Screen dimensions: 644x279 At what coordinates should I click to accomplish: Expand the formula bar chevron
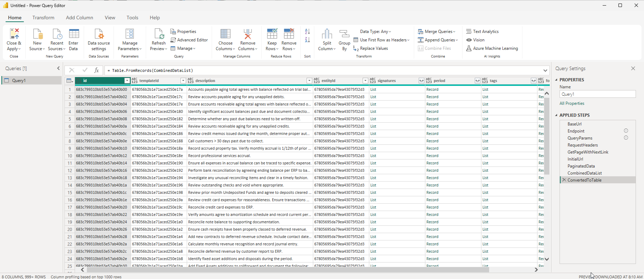pyautogui.click(x=545, y=71)
